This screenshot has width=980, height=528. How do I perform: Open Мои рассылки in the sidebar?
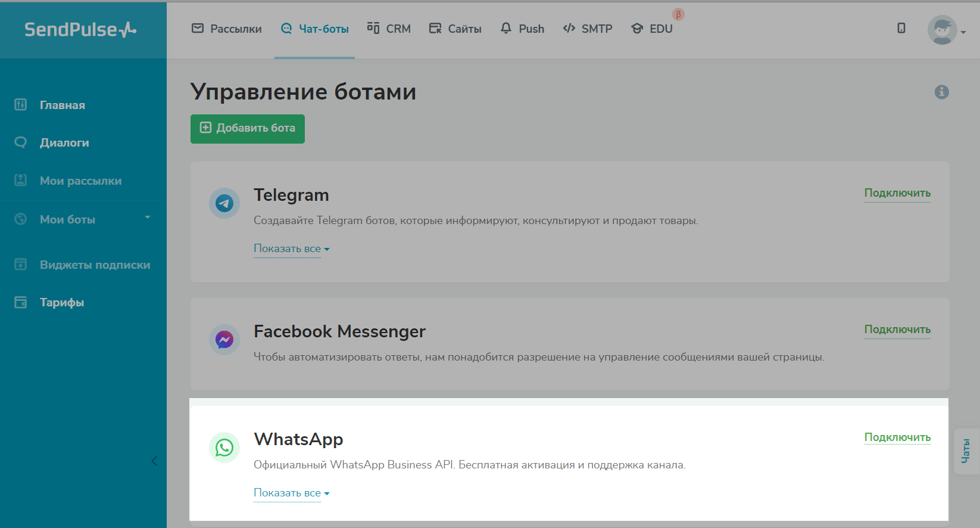click(80, 181)
